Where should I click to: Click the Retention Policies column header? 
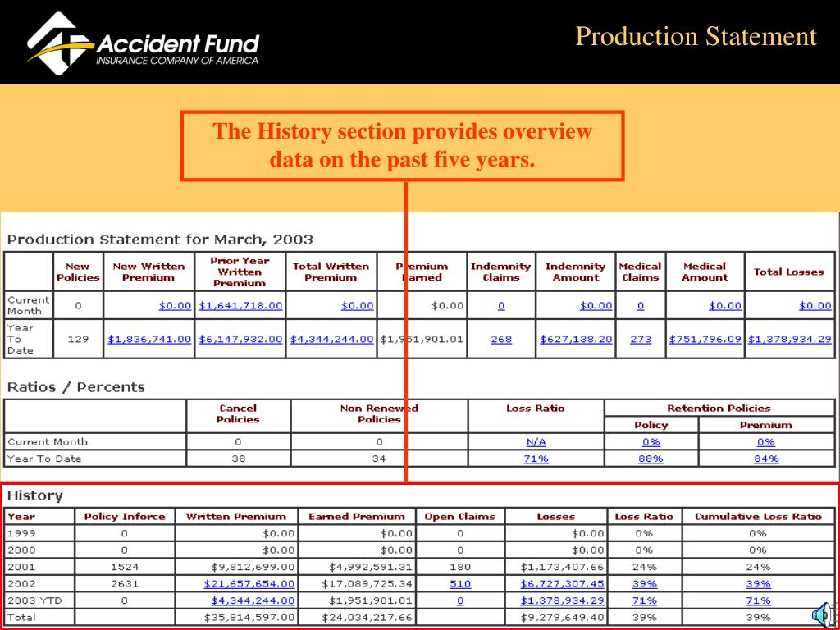tap(719, 409)
